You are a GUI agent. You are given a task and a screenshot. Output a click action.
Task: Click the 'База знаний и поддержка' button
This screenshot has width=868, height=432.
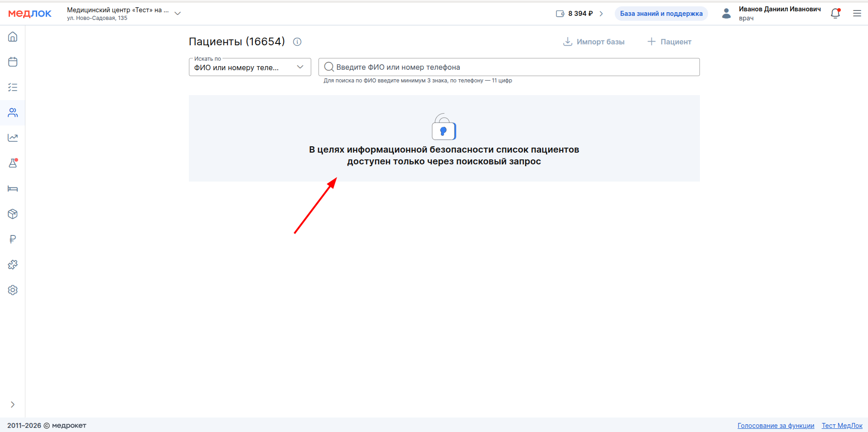(661, 14)
